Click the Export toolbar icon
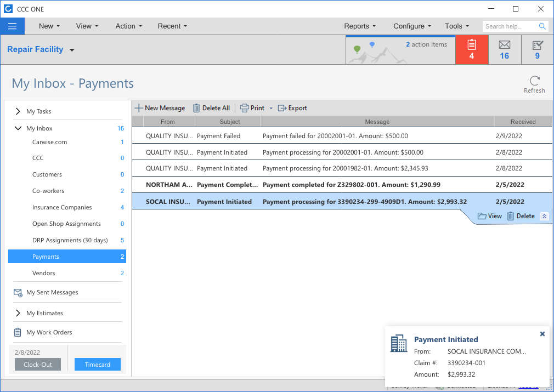 pos(282,108)
